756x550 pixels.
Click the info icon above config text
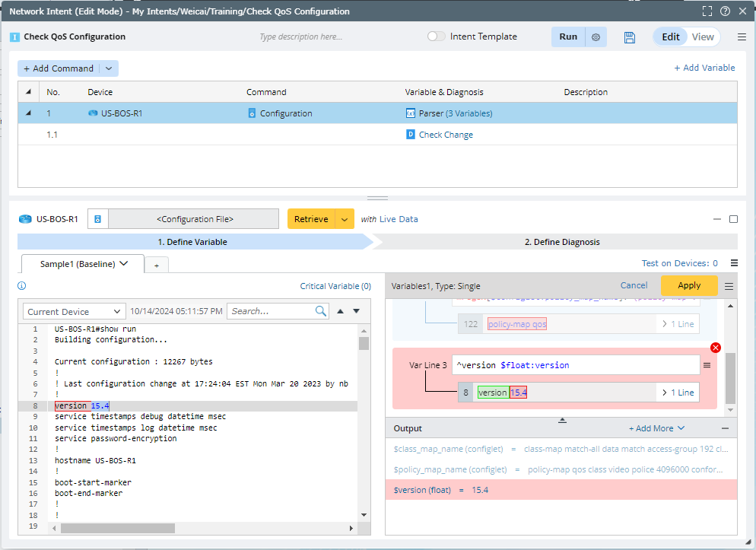pos(22,286)
